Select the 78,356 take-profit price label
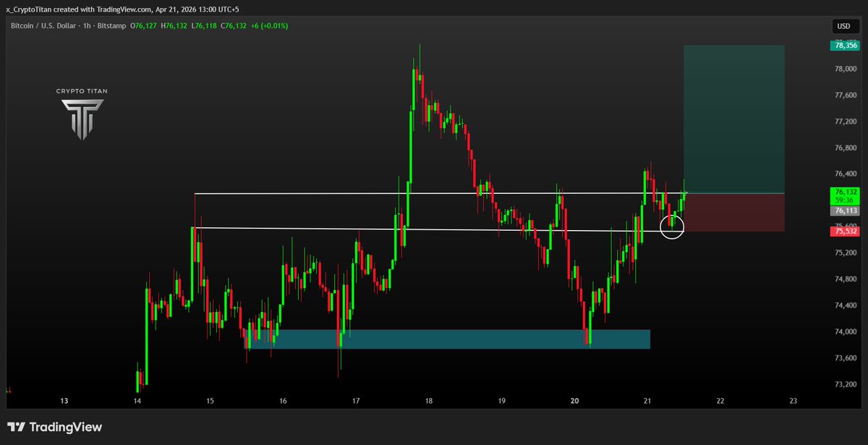This screenshot has height=445, width=868. (846, 45)
